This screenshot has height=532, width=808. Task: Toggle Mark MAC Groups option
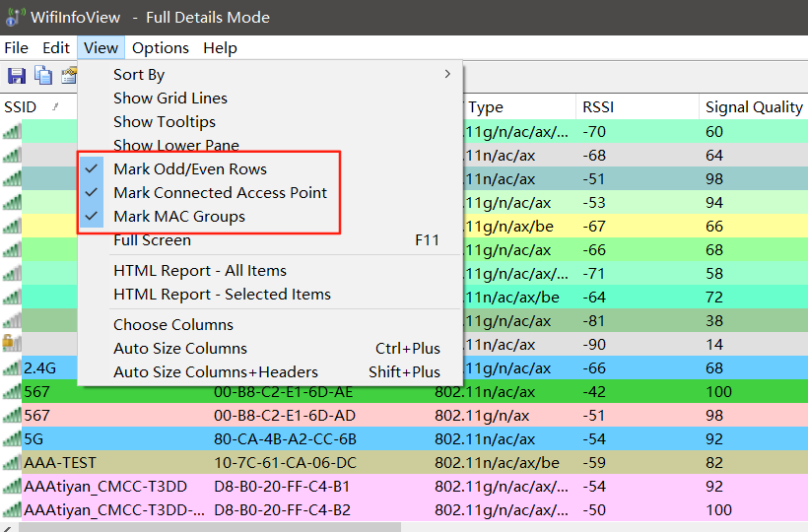270,217
